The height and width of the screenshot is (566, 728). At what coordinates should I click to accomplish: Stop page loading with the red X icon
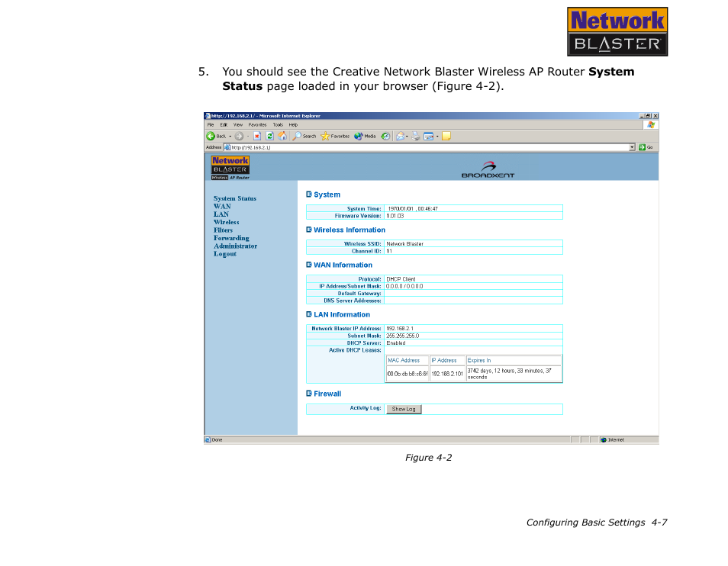[256, 136]
